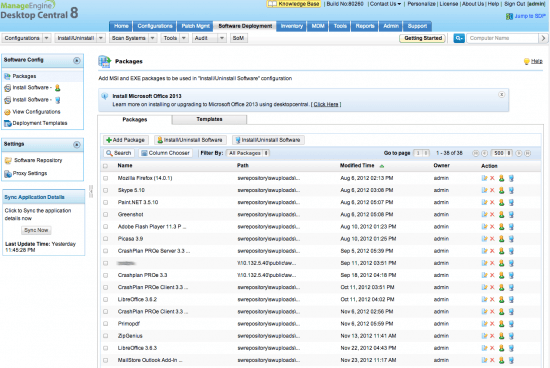
Task: Delete the Primopdf package
Action: (492, 323)
